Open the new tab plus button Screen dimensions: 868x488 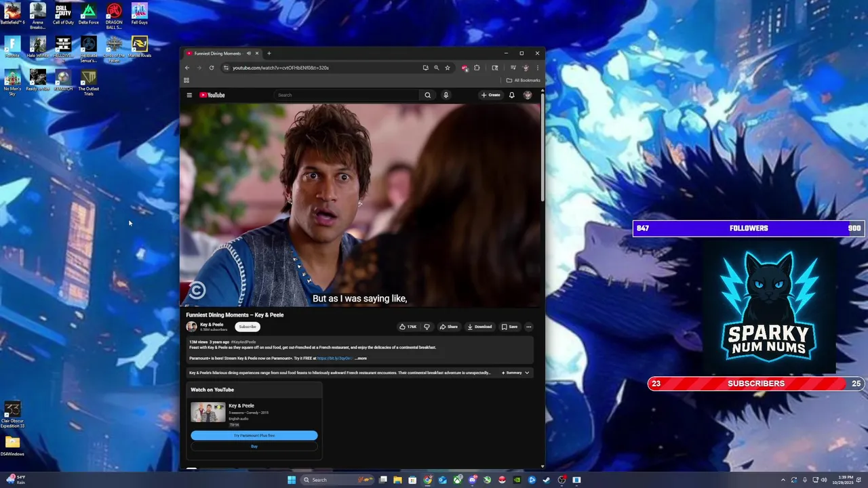pyautogui.click(x=269, y=54)
